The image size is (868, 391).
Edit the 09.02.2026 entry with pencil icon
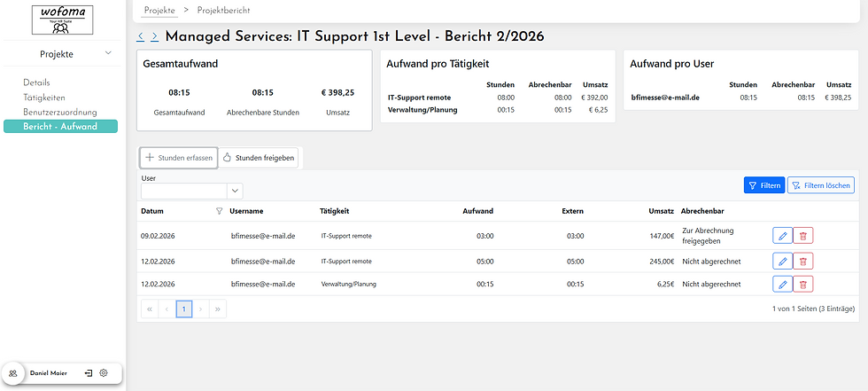click(x=781, y=235)
